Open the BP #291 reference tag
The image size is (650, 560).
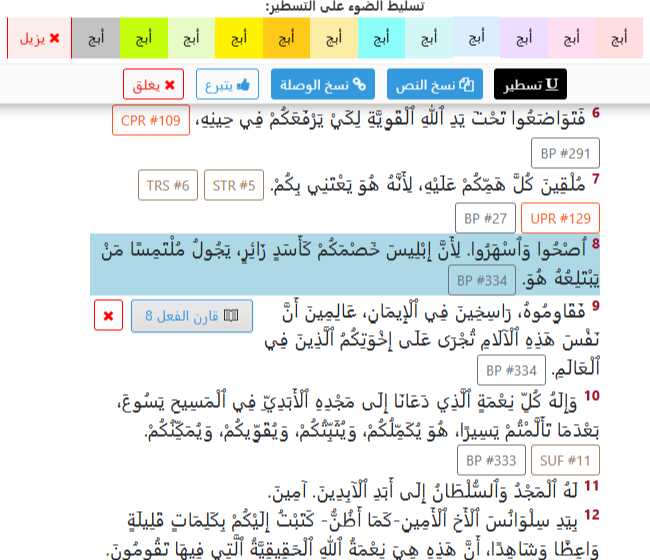565,153
